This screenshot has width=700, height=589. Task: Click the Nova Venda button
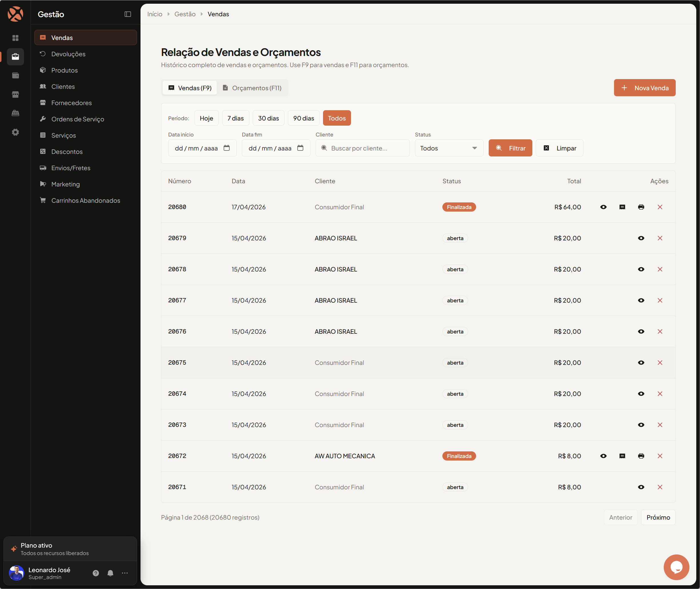click(644, 88)
